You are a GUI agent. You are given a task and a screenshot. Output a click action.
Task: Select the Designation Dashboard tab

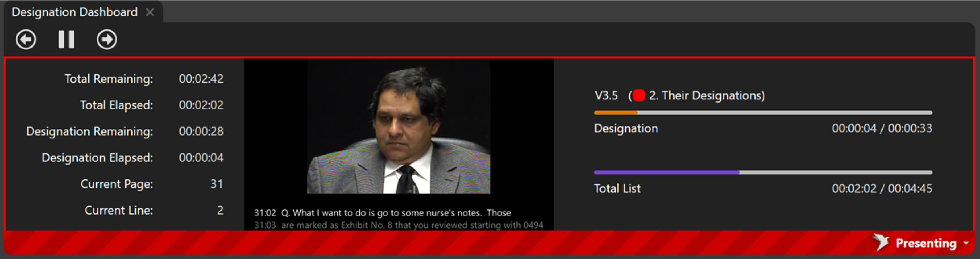point(74,12)
